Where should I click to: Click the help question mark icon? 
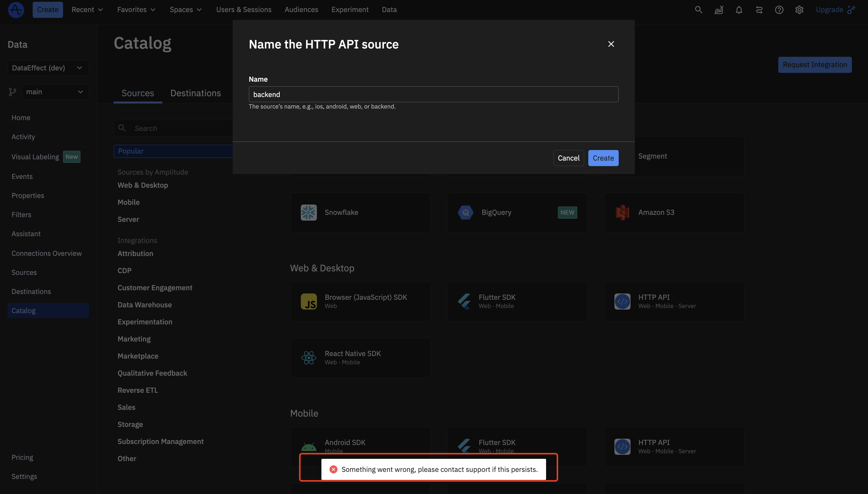(779, 10)
